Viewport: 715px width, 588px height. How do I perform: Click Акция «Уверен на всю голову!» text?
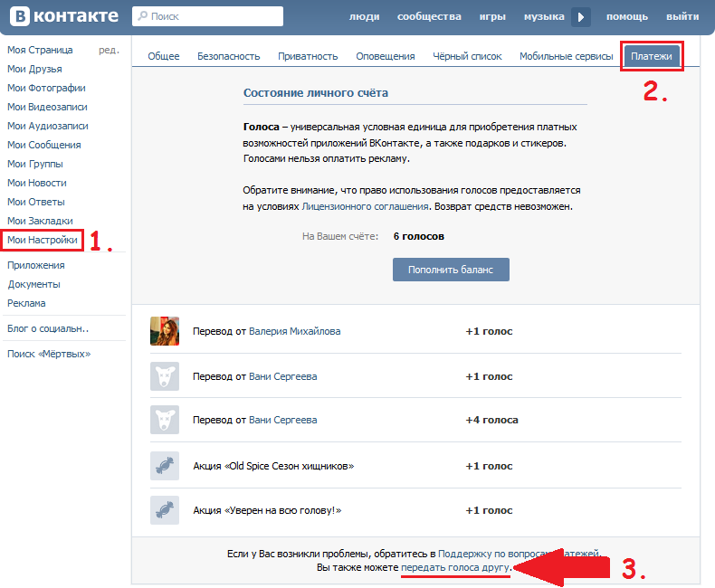point(267,510)
